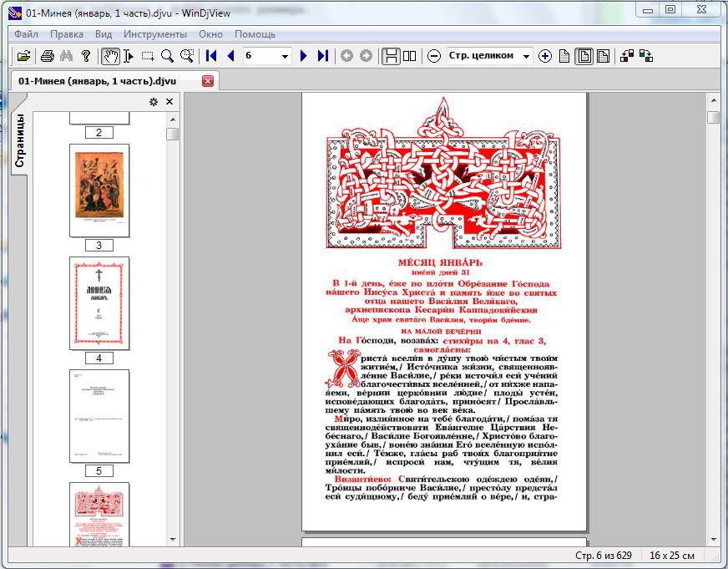Open the Помощь menu
728x569 pixels.
pos(255,34)
